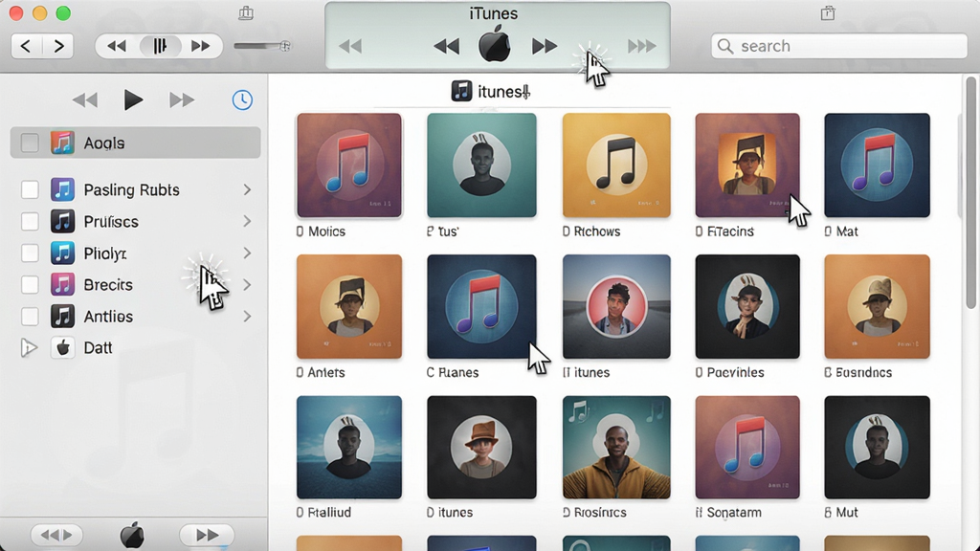Click the ituness heading icon above the grid
980x551 pixels.
click(x=461, y=91)
